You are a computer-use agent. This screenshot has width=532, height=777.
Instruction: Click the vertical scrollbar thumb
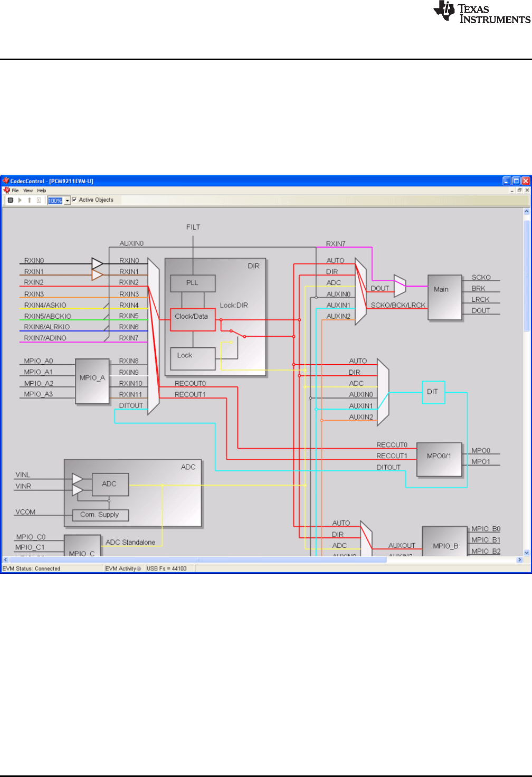click(527, 276)
